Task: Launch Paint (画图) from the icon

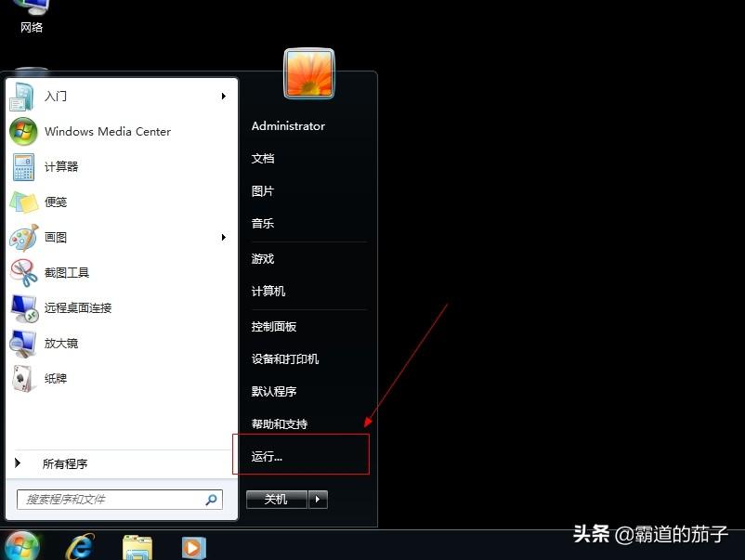Action: pyautogui.click(x=24, y=238)
